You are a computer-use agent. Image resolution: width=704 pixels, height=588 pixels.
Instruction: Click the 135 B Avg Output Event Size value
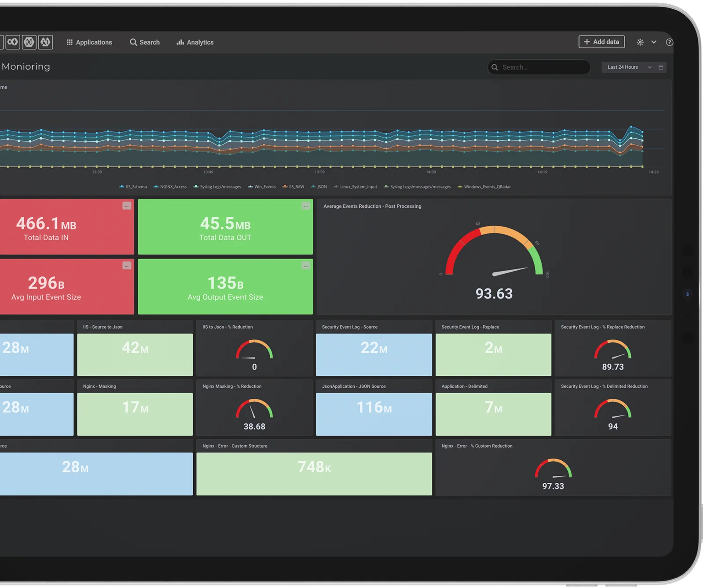click(225, 283)
